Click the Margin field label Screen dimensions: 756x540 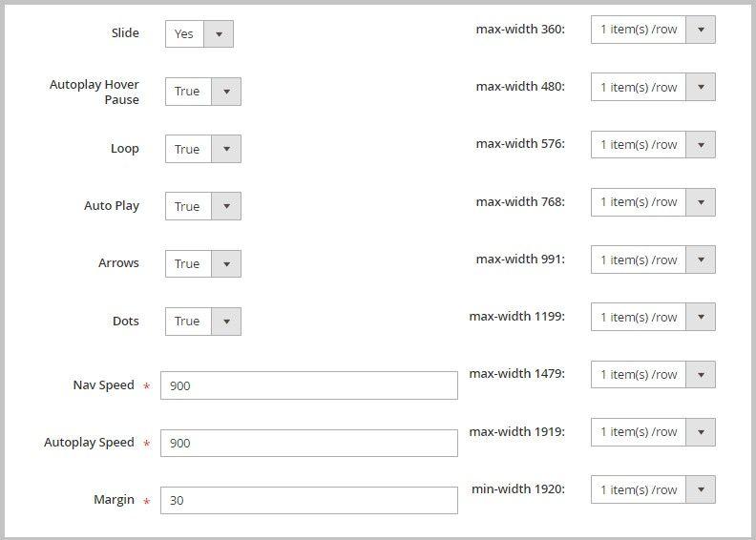[114, 500]
